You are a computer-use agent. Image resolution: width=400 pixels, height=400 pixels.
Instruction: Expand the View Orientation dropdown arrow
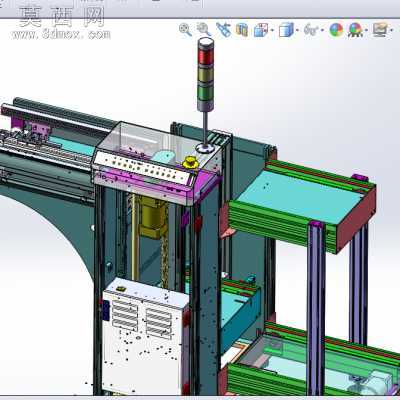272,30
